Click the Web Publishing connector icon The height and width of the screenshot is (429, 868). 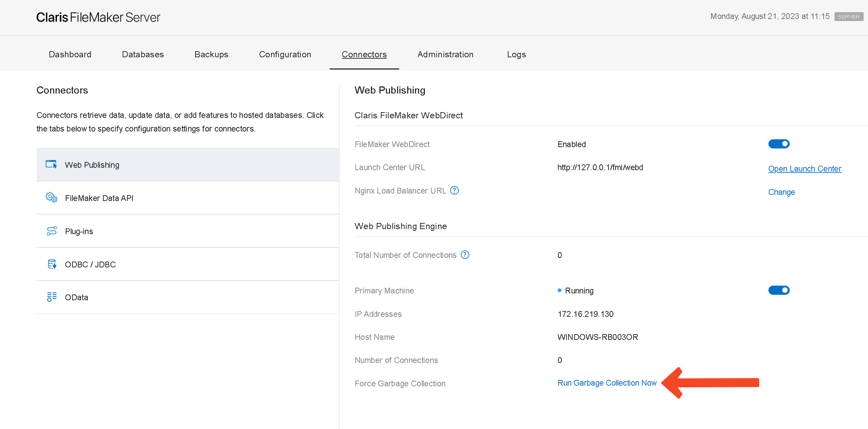(51, 164)
